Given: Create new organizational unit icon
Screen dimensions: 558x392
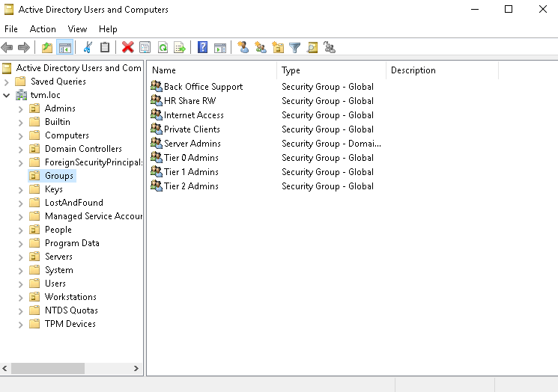Looking at the screenshot, I should 278,47.
